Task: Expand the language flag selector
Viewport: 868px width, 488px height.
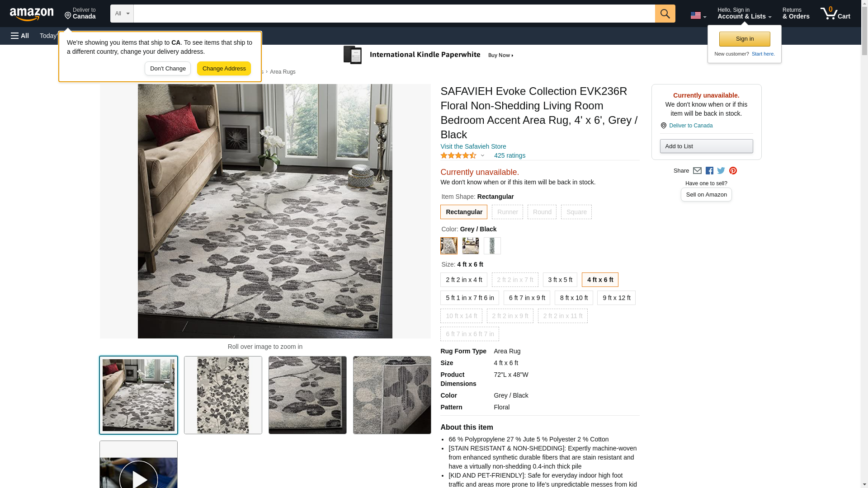Action: (698, 15)
